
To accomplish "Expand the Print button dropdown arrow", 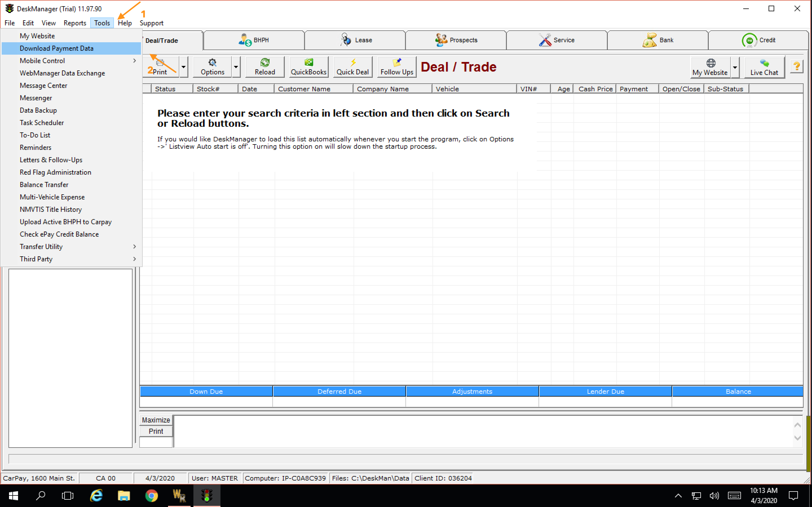I will click(x=184, y=67).
